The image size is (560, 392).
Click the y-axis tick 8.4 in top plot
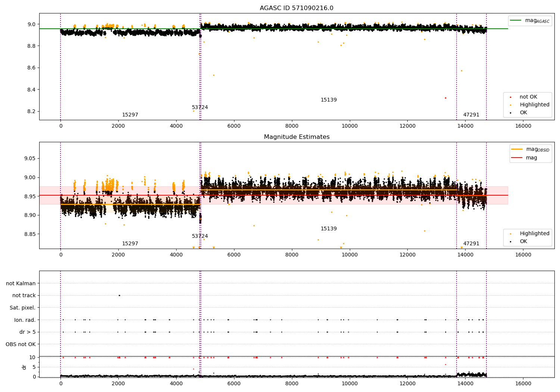(31, 90)
